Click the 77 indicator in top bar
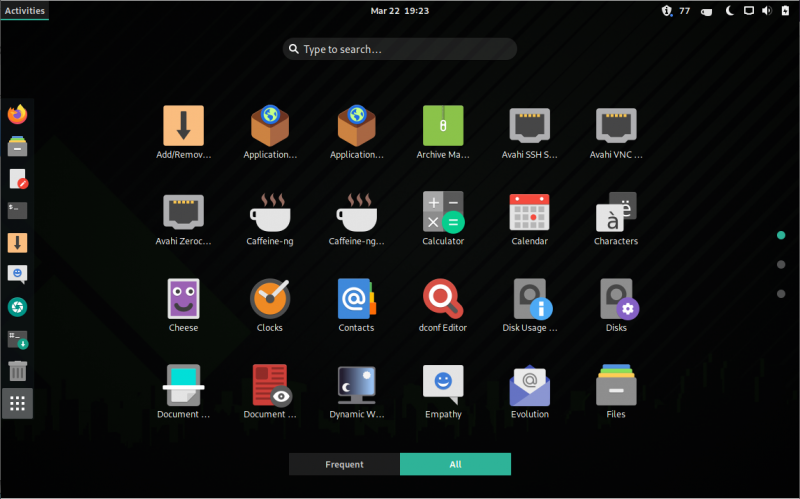 [685, 11]
